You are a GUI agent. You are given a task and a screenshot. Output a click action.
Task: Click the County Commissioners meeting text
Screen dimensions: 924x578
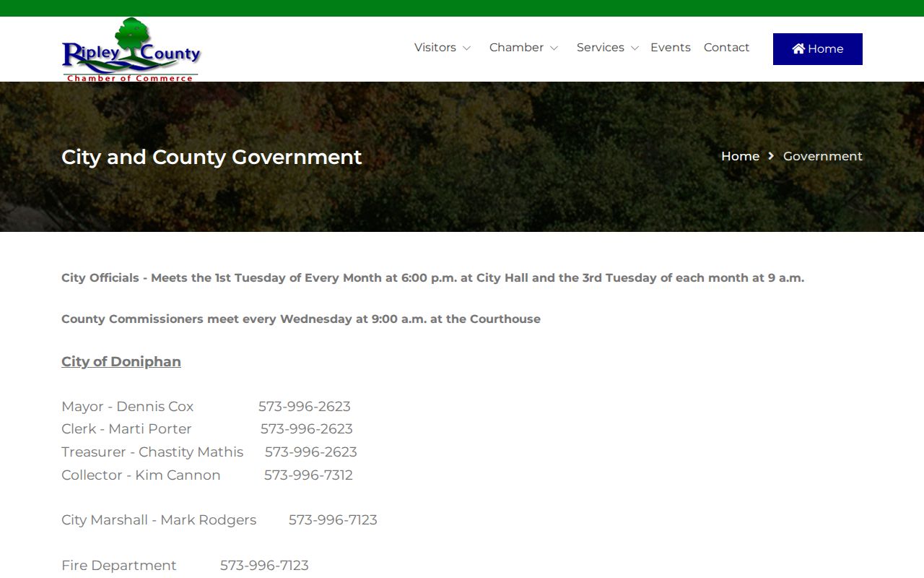point(301,319)
